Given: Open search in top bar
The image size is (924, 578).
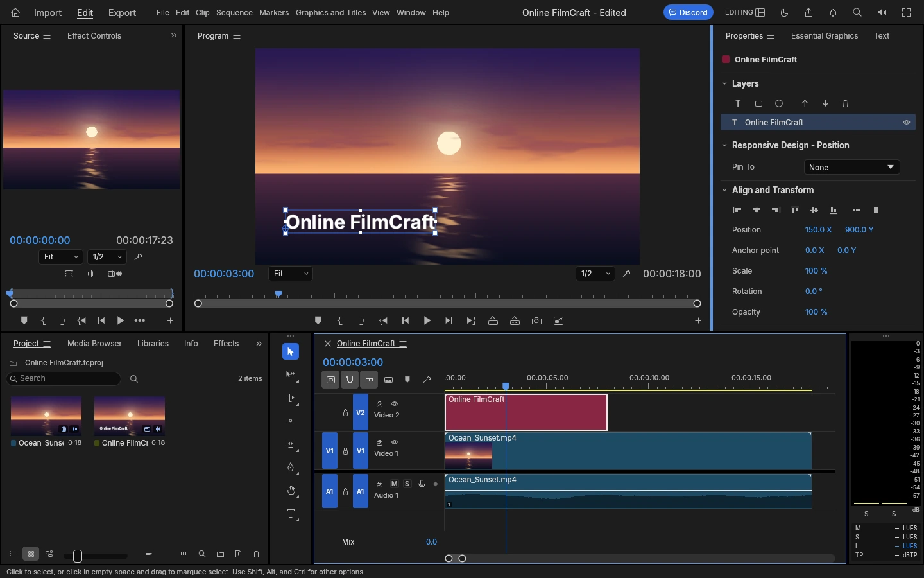Looking at the screenshot, I should tap(858, 12).
